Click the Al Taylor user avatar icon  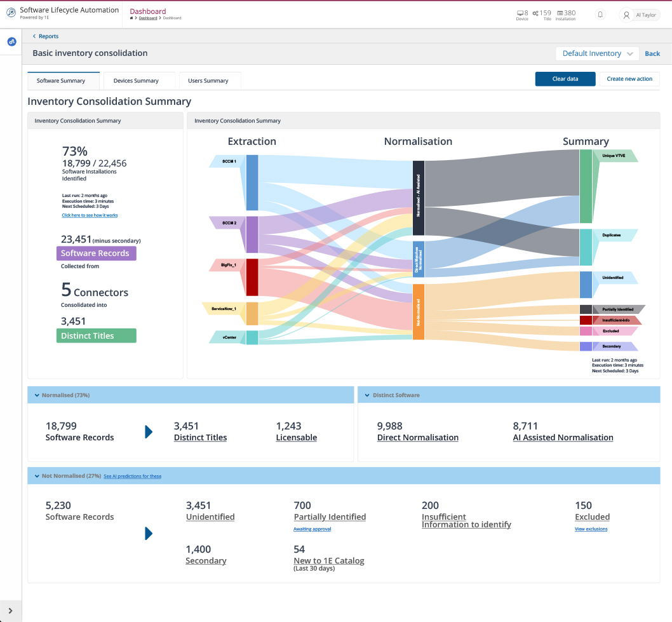626,15
